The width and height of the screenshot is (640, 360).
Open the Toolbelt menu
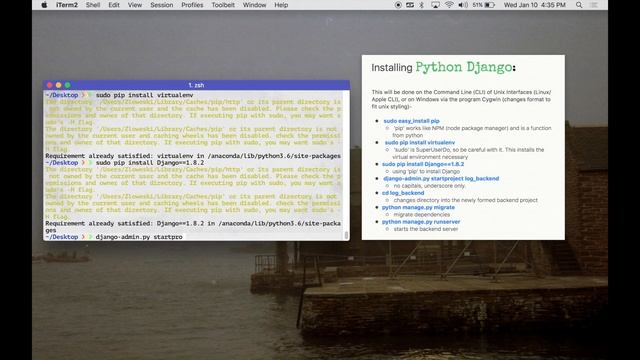(223, 5)
